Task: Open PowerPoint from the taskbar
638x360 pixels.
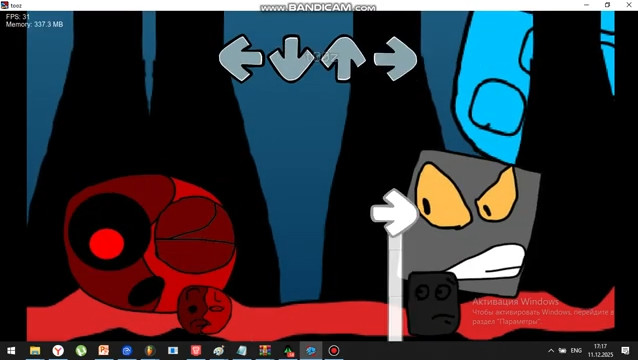Action: coord(104,350)
